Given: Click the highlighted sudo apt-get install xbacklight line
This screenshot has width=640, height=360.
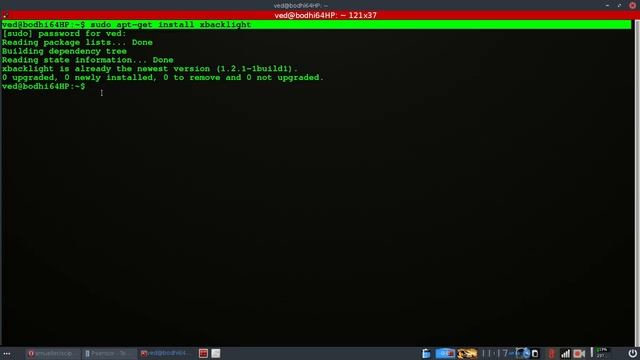Looking at the screenshot, I should click(x=316, y=24).
